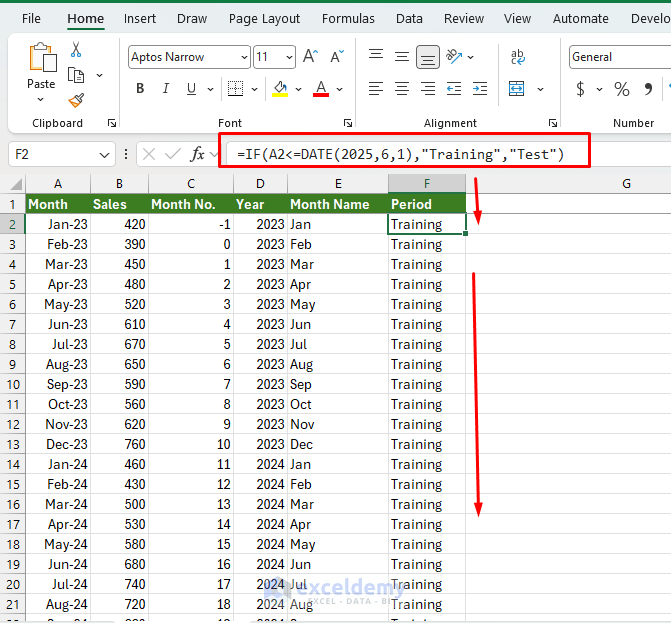The image size is (671, 623).
Task: Click the Wrap Text icon
Action: tap(517, 57)
